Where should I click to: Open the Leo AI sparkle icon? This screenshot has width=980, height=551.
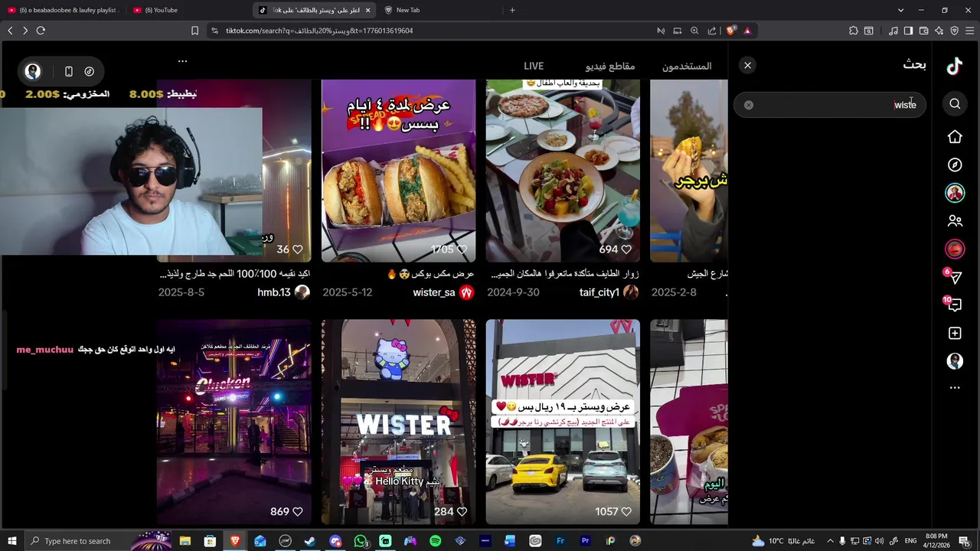pos(939,31)
